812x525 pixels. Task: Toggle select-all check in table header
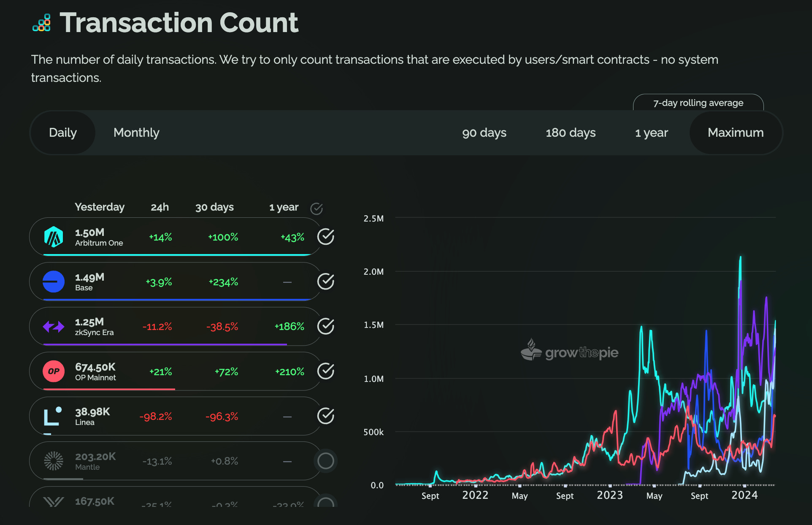pyautogui.click(x=317, y=208)
